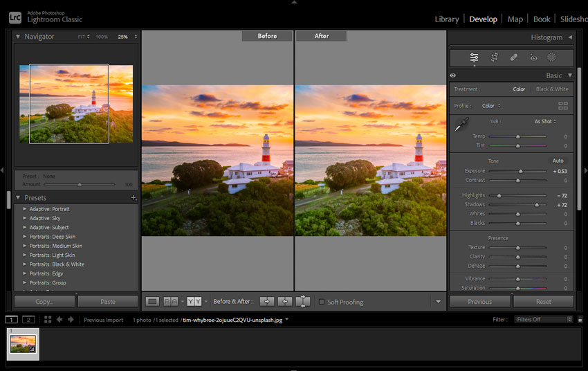Screen dimensions: 588x371
Task: Select main window display button 1
Action: 11,320
